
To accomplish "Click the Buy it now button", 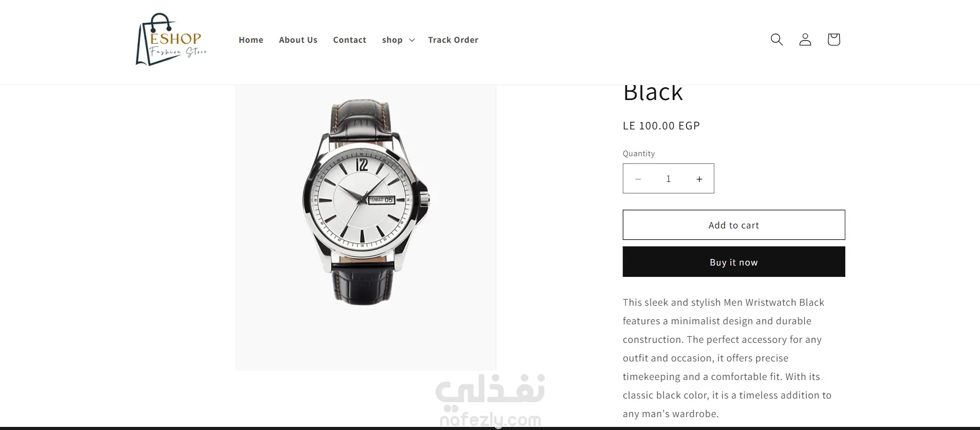I will point(734,262).
